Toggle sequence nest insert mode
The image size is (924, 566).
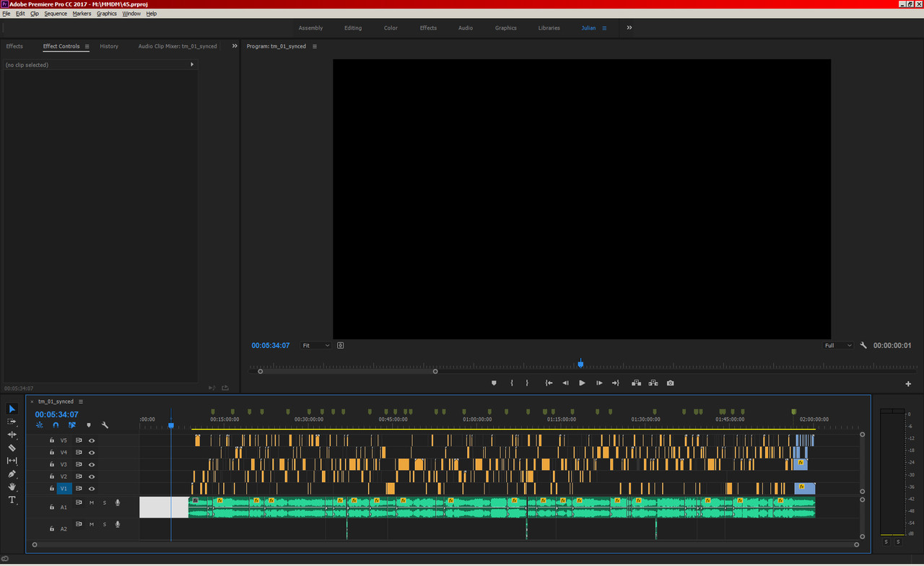pos(39,425)
